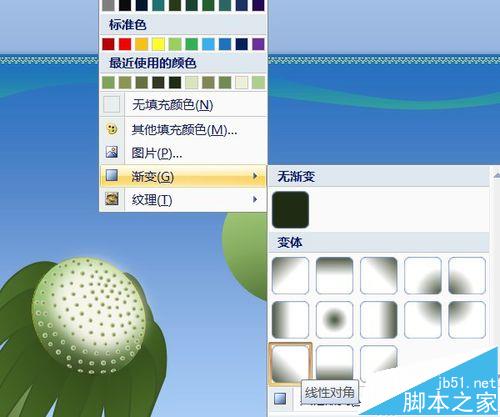The width and height of the screenshot is (500, 417).
Task: Pick the bright red standard color swatch
Action: (x=125, y=44)
